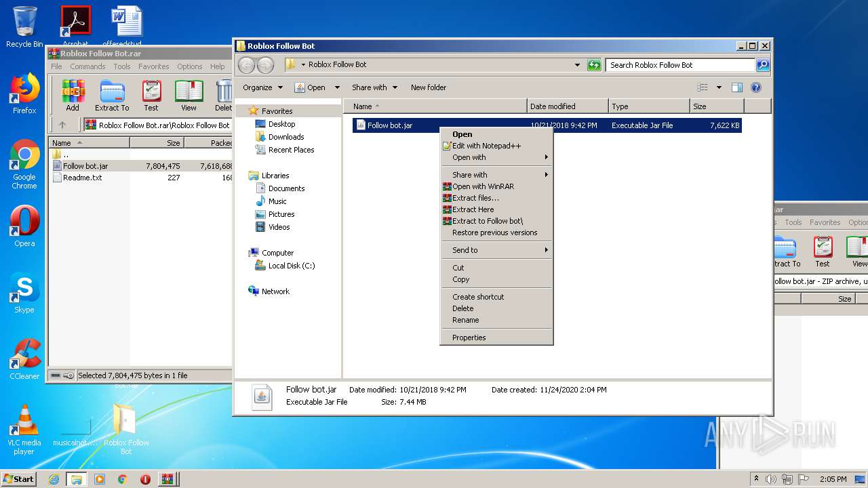This screenshot has width=868, height=488.
Task: Show hidden system tray icons arrow
Action: (756, 479)
